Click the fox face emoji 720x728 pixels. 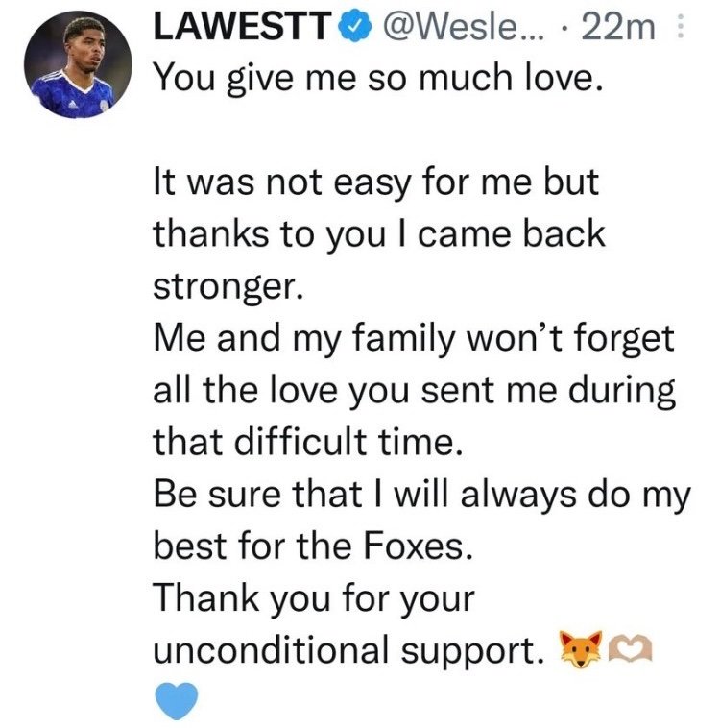click(x=580, y=648)
